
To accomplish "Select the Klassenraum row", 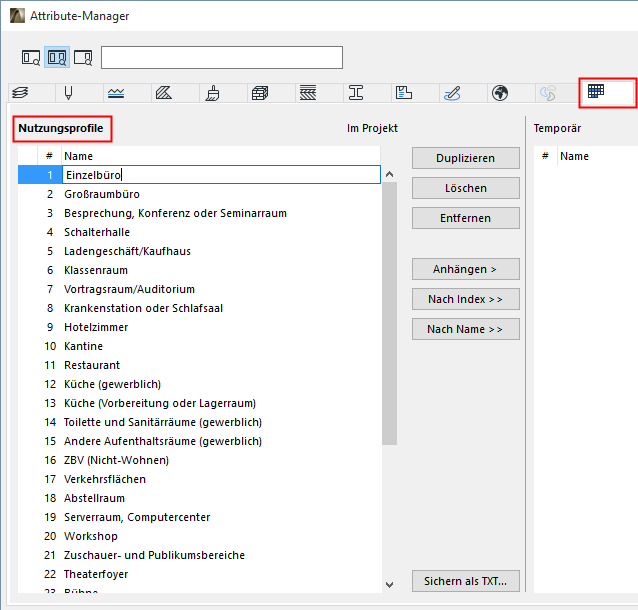I will [x=199, y=270].
